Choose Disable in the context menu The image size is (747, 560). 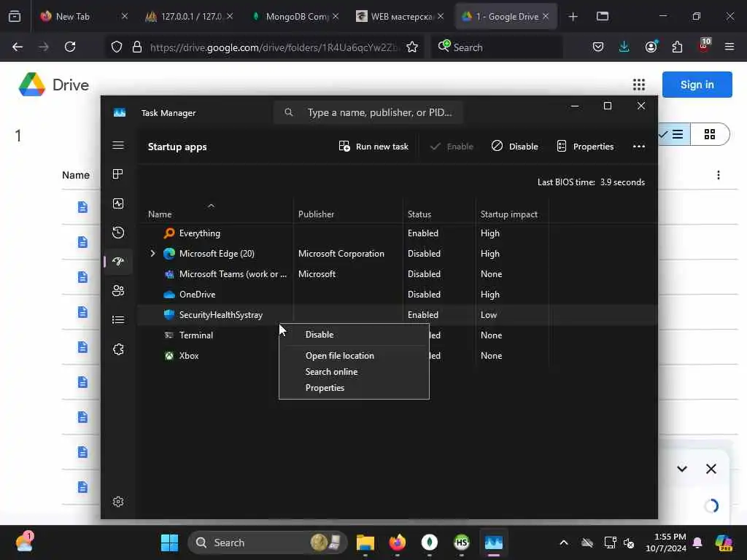pyautogui.click(x=354, y=335)
